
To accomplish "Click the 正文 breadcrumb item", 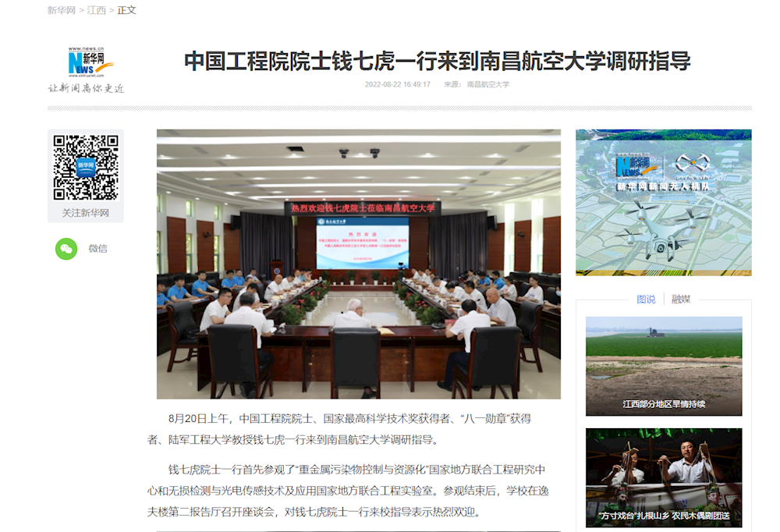I will (126, 10).
